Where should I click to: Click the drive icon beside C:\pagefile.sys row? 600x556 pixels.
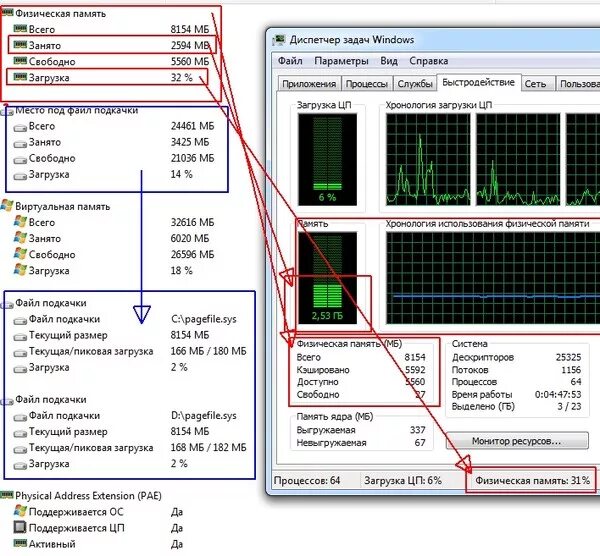[20, 320]
